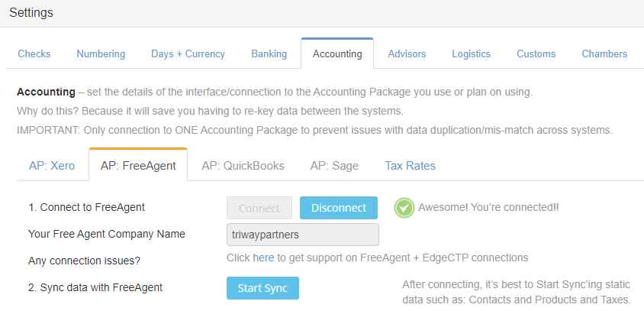Select the Accounting tab
Screen dimensions: 644x311
pos(337,54)
